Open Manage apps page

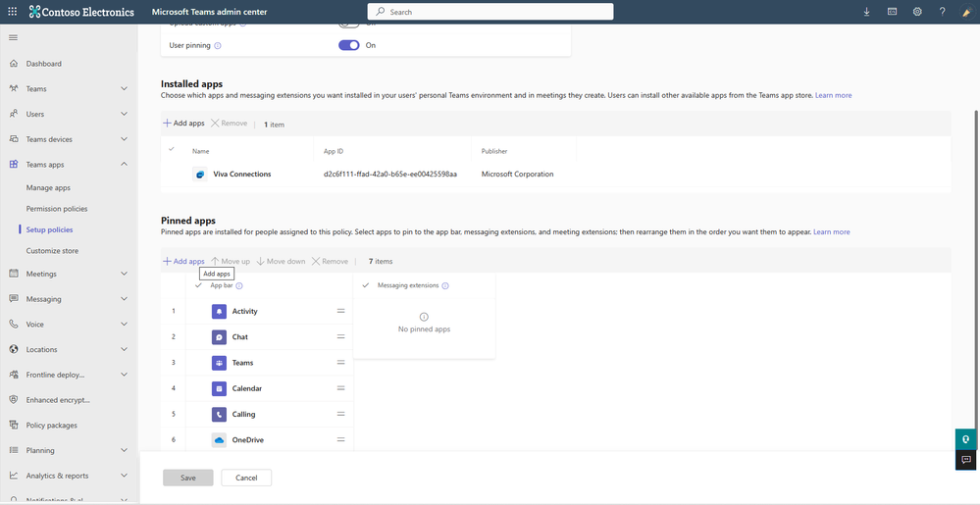[48, 187]
